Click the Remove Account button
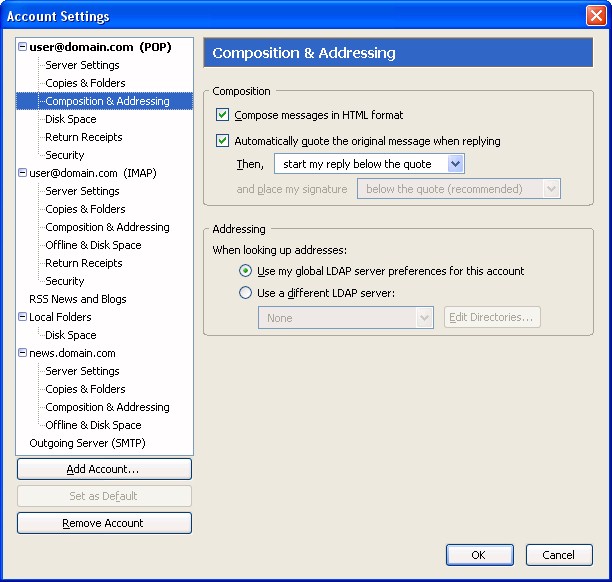The image size is (612, 582). tap(104, 523)
